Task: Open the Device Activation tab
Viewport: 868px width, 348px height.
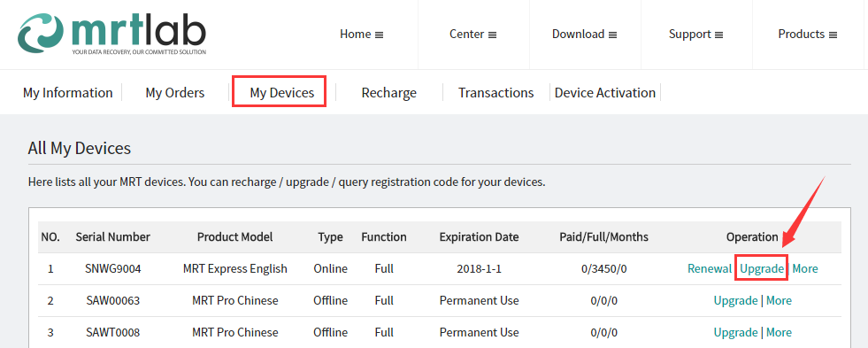Action: pos(605,93)
